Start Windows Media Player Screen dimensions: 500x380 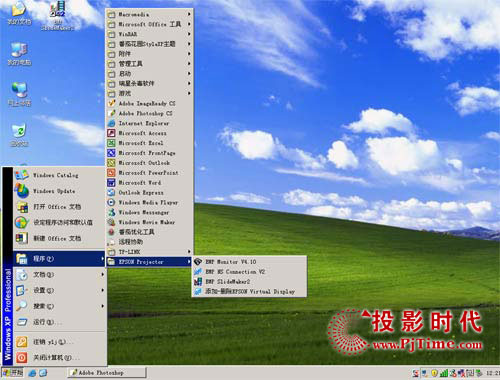(x=149, y=202)
